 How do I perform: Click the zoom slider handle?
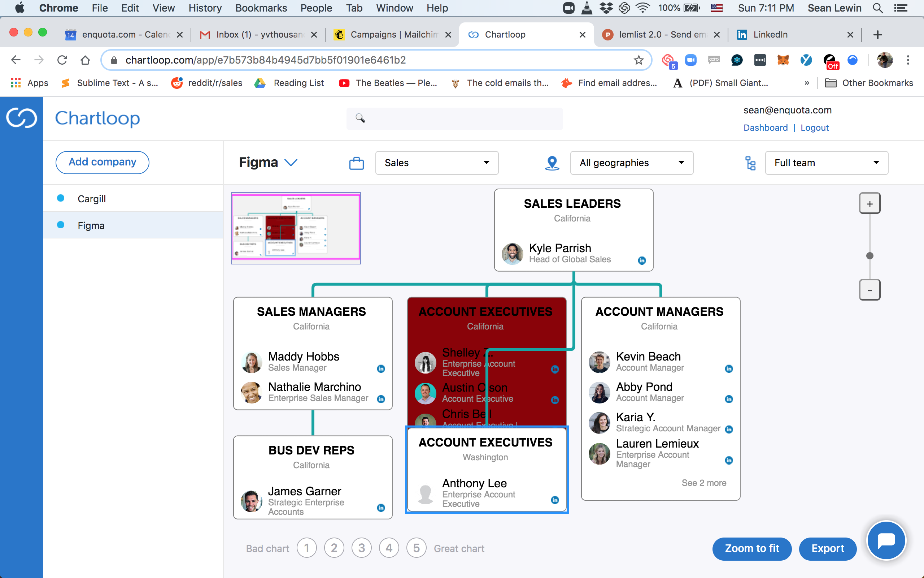click(x=869, y=256)
